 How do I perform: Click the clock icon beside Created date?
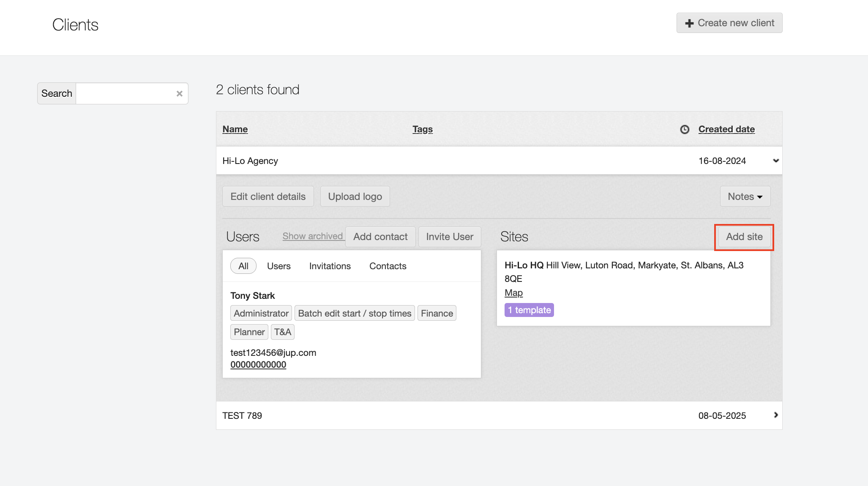pyautogui.click(x=685, y=129)
